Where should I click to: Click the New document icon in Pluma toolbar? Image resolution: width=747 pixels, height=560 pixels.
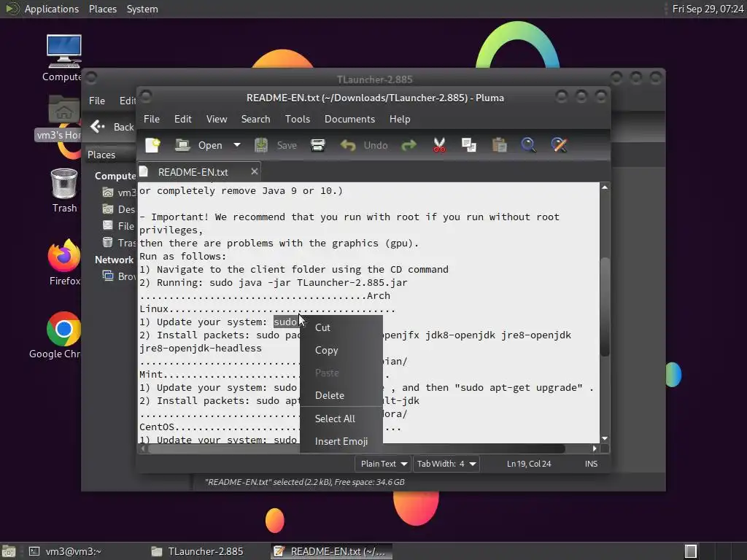click(153, 145)
